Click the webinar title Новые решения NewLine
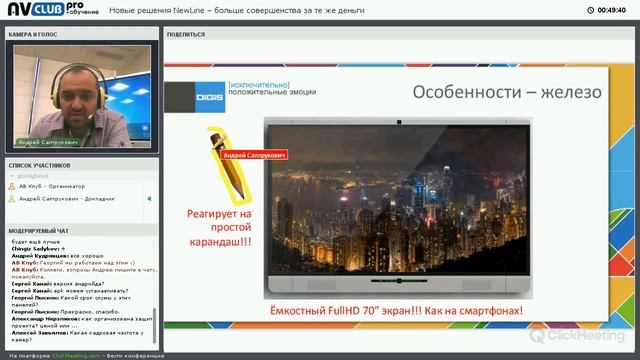 (x=237, y=10)
